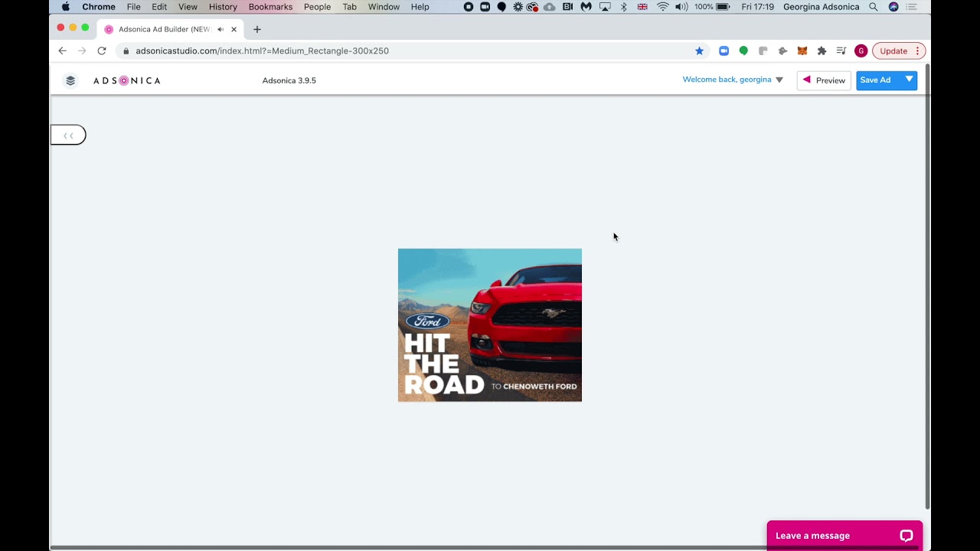Open the Malwarebytes menu bar icon

pyautogui.click(x=586, y=7)
